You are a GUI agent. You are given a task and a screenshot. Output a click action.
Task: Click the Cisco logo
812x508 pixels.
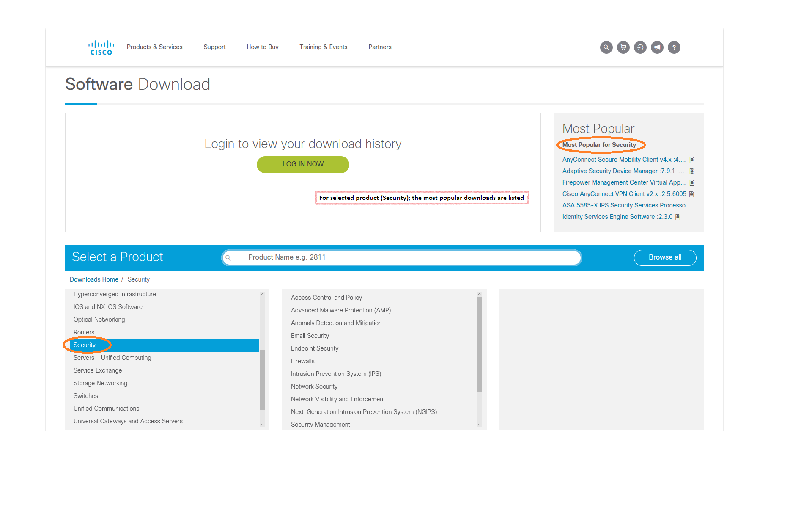coord(101,47)
